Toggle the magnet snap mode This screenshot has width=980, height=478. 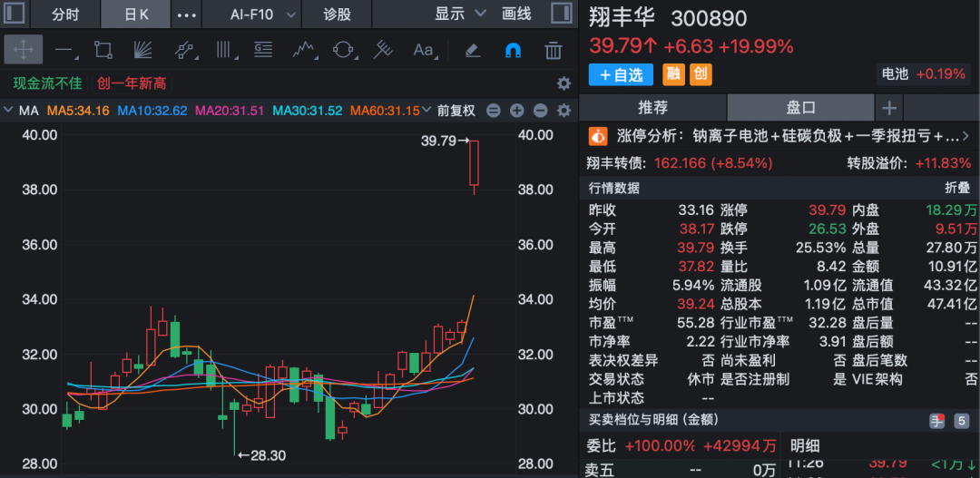[x=513, y=50]
